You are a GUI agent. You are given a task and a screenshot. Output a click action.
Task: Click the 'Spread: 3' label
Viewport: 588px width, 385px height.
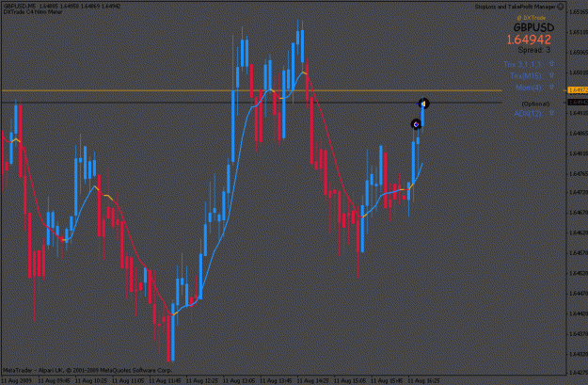(x=534, y=50)
